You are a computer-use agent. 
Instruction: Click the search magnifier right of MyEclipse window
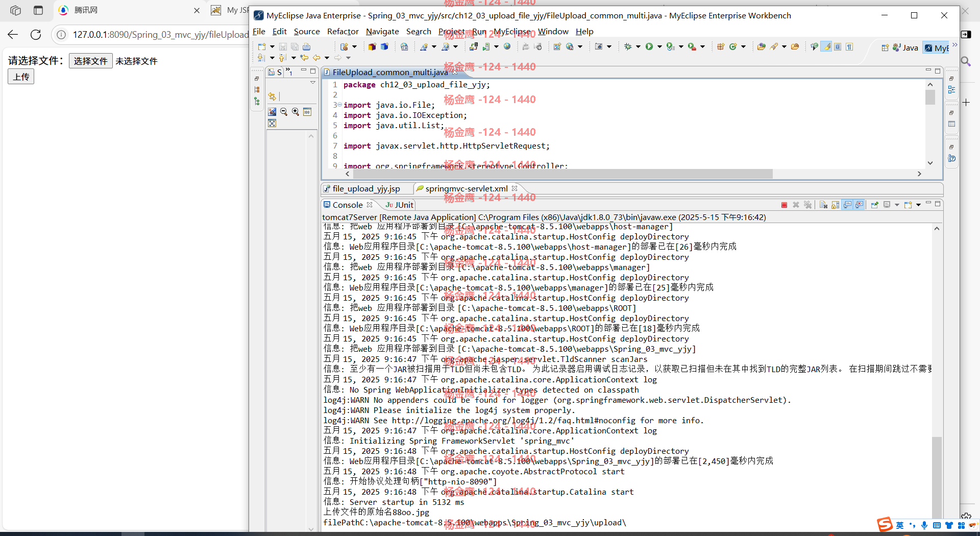(x=966, y=61)
